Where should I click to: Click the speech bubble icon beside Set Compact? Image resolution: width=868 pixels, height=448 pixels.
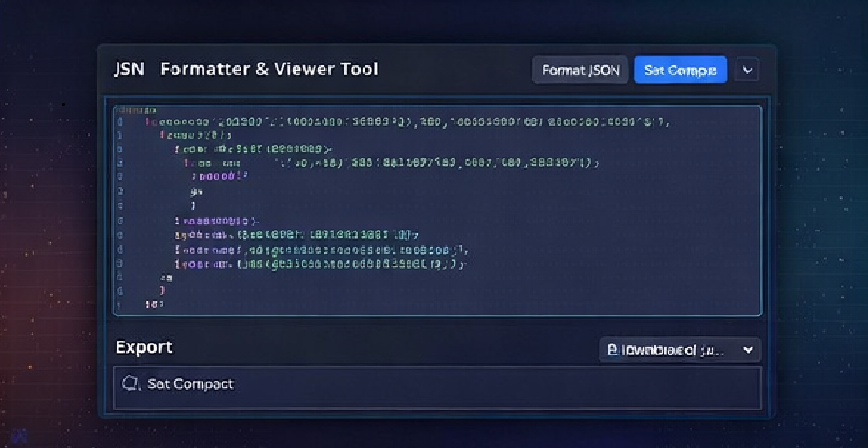[x=130, y=384]
